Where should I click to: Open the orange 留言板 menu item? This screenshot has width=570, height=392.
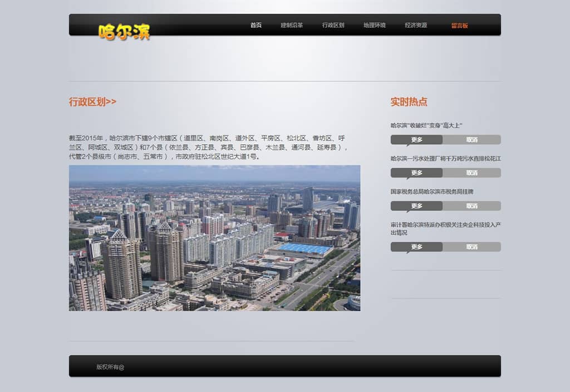click(459, 26)
